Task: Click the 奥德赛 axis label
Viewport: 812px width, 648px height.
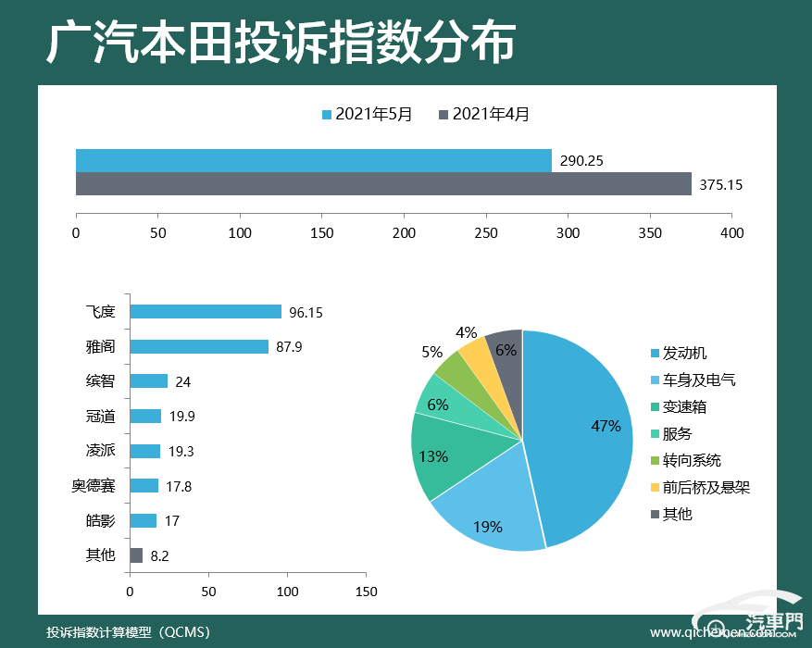Action: (x=94, y=485)
